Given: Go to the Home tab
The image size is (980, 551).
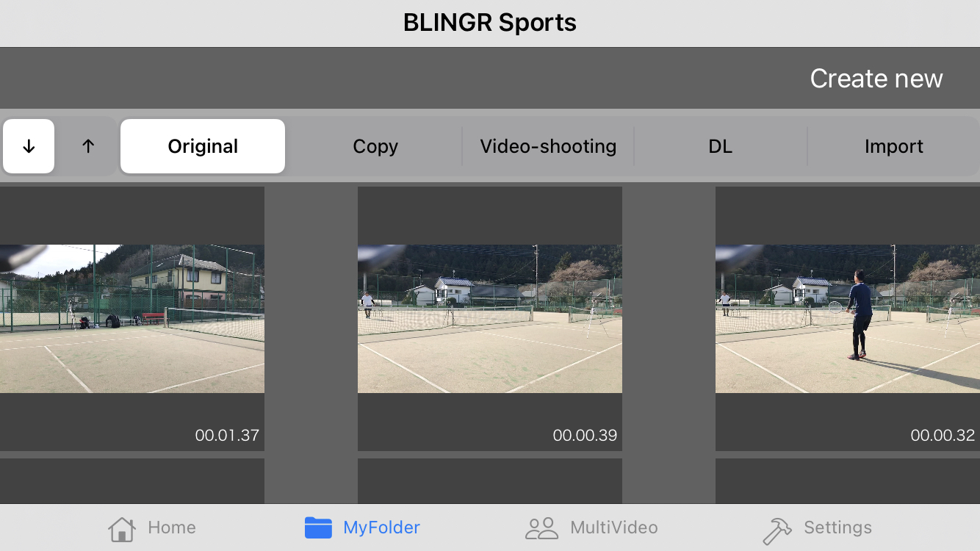Looking at the screenshot, I should (152, 527).
